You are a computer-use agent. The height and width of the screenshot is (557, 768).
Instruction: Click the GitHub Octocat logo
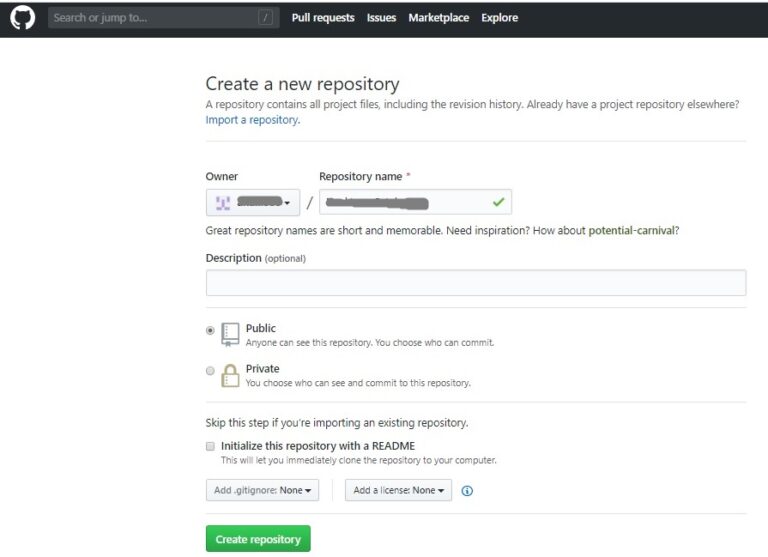(x=22, y=18)
